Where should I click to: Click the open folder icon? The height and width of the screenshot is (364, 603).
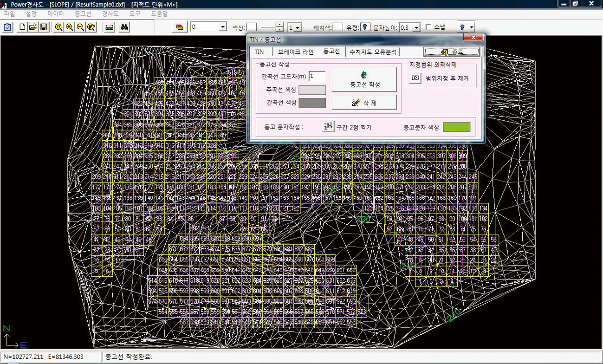point(32,27)
